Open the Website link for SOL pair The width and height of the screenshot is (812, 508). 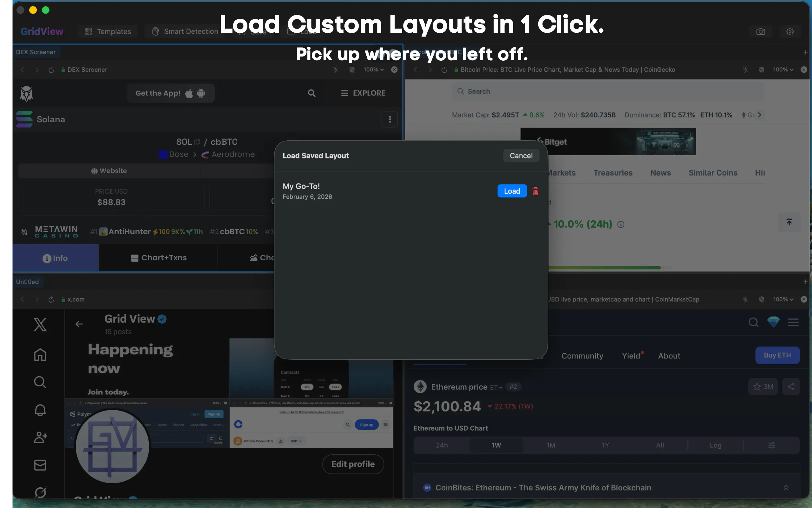[109, 171]
